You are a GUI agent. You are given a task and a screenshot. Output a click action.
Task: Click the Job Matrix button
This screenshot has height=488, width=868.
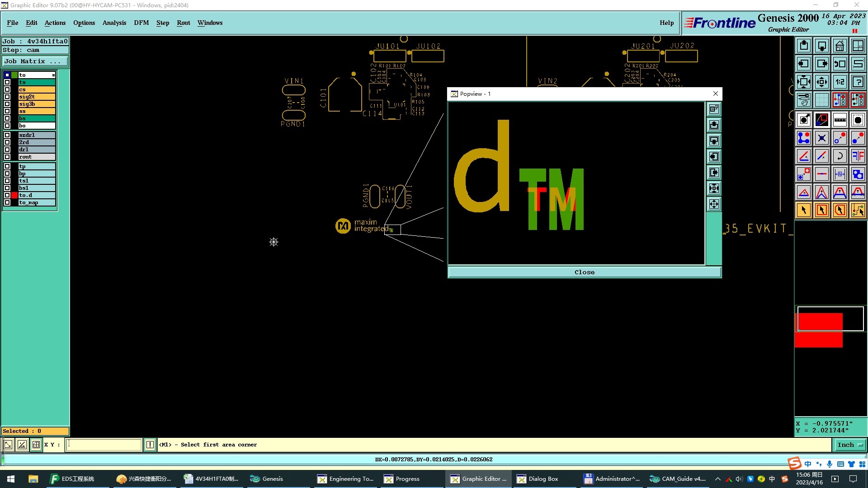35,61
